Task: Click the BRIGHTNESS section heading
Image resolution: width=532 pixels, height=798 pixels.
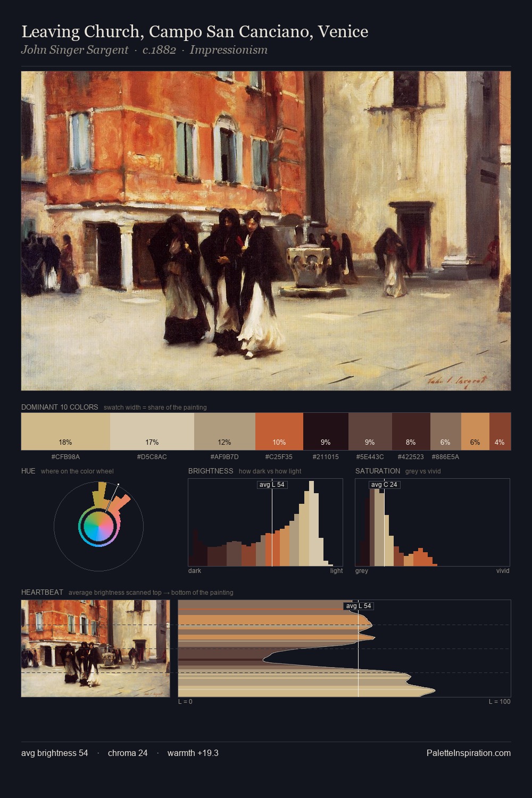Action: (211, 471)
